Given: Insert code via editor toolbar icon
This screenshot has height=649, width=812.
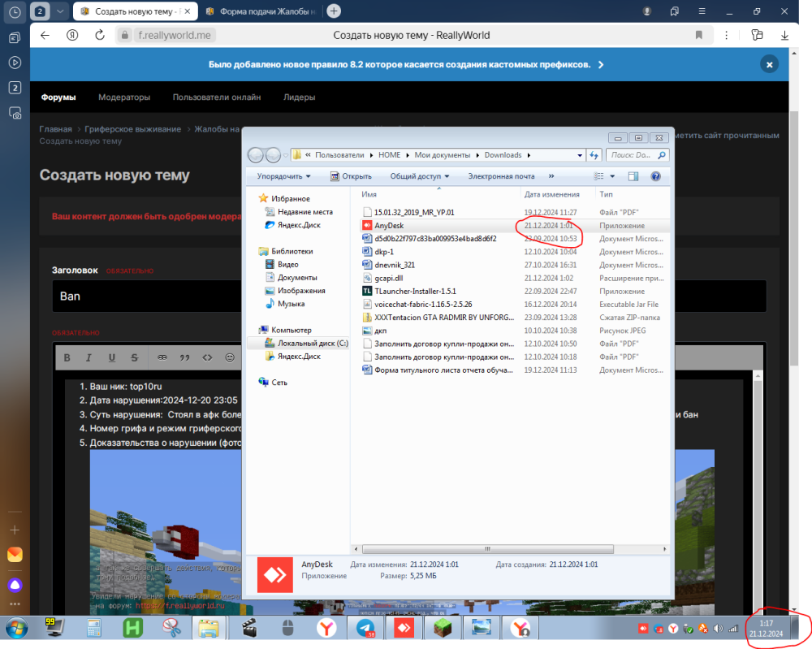Looking at the screenshot, I should 207,357.
